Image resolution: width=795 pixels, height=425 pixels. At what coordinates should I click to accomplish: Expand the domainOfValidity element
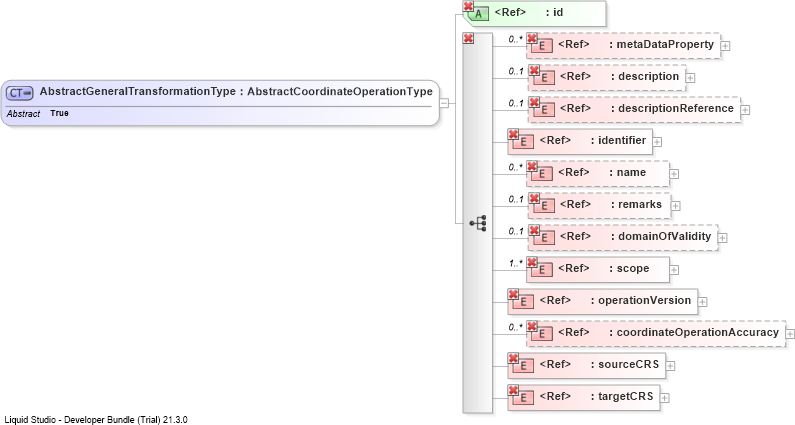(x=722, y=238)
